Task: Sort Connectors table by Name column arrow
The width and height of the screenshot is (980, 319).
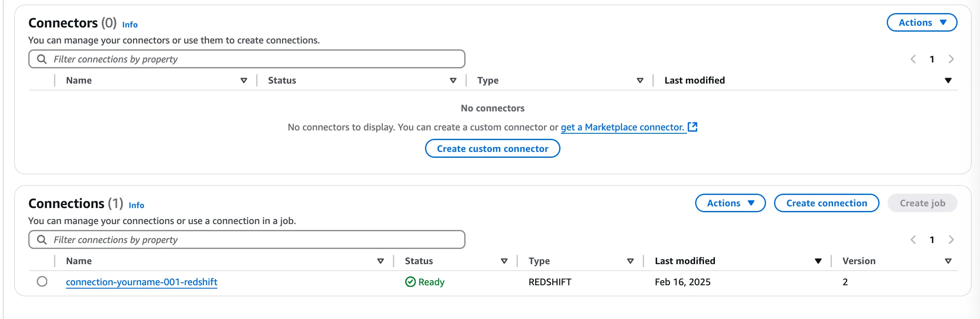Action: [244, 81]
